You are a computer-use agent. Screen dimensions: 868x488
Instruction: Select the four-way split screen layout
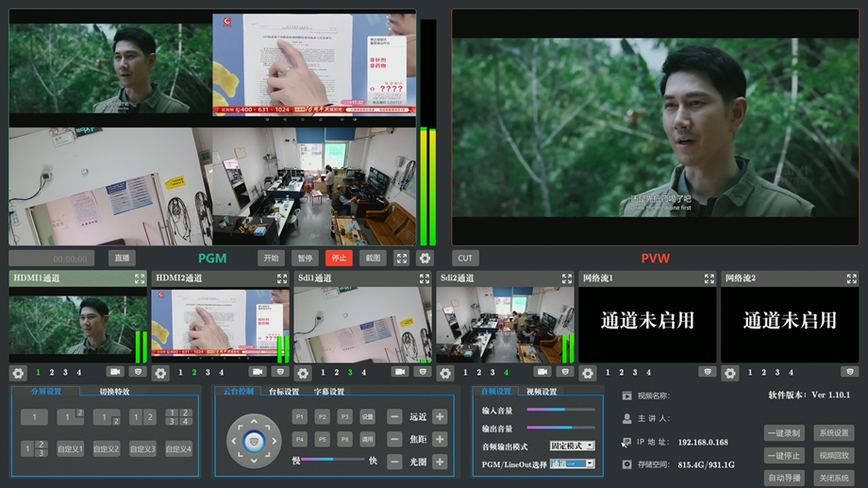(x=178, y=416)
